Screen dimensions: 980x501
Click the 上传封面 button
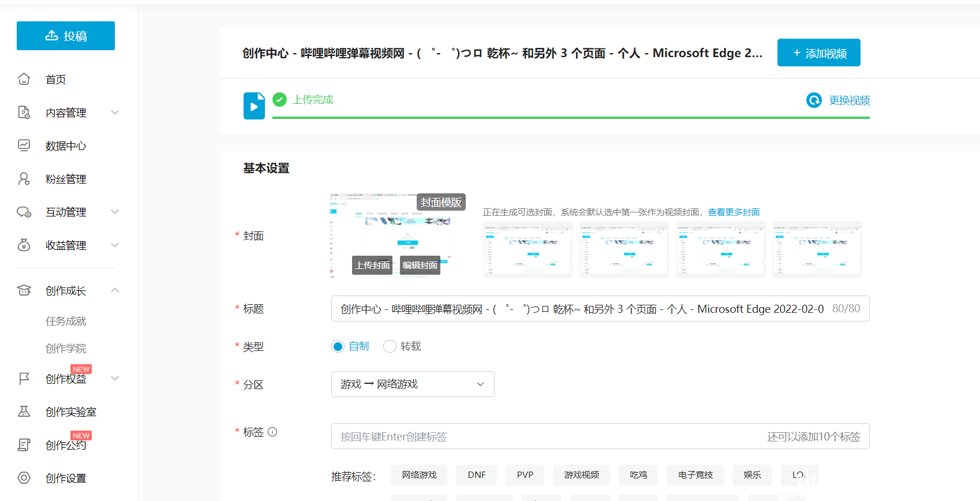[372, 265]
